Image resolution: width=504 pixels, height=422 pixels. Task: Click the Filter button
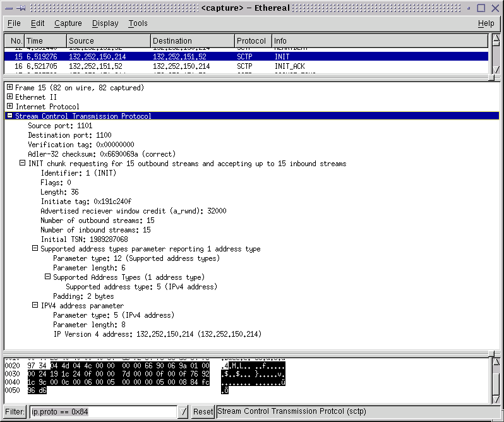pyautogui.click(x=15, y=412)
